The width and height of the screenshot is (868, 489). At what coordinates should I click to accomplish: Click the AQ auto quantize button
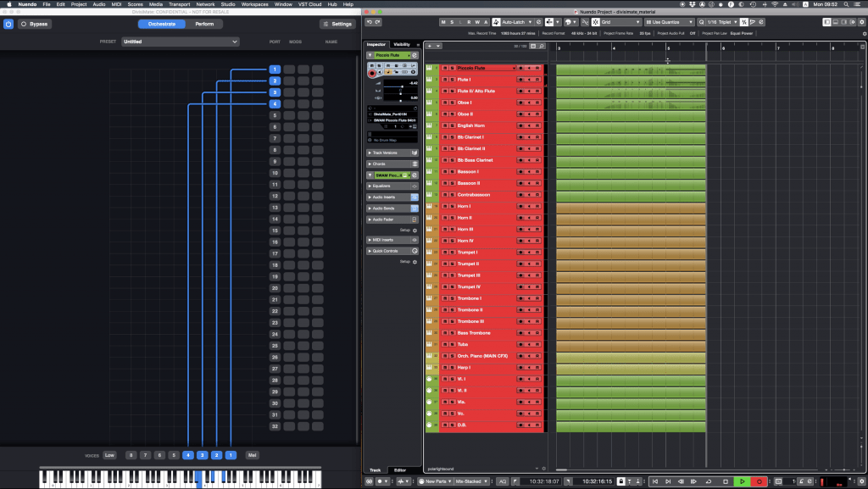click(502, 481)
